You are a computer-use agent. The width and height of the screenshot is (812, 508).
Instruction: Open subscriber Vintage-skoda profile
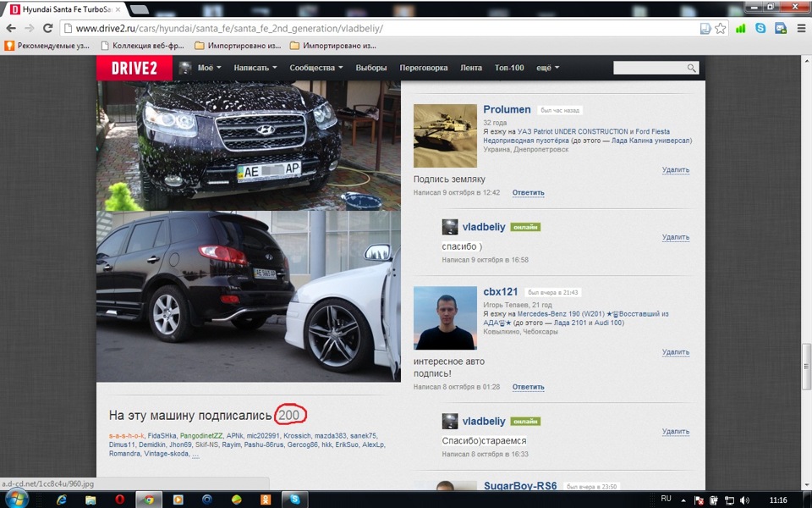point(167,454)
